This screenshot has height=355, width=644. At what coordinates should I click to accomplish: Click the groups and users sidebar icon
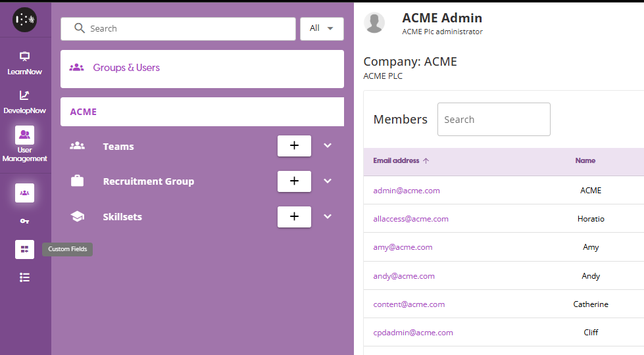(24, 193)
